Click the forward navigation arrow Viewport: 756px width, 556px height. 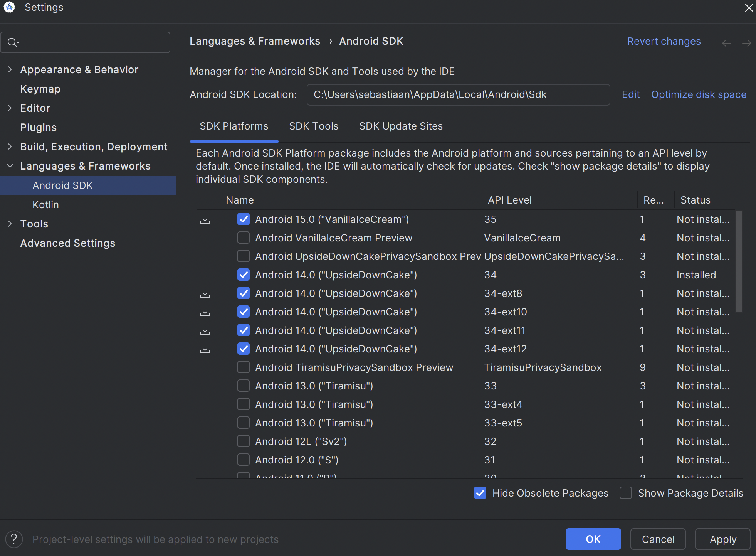point(746,43)
